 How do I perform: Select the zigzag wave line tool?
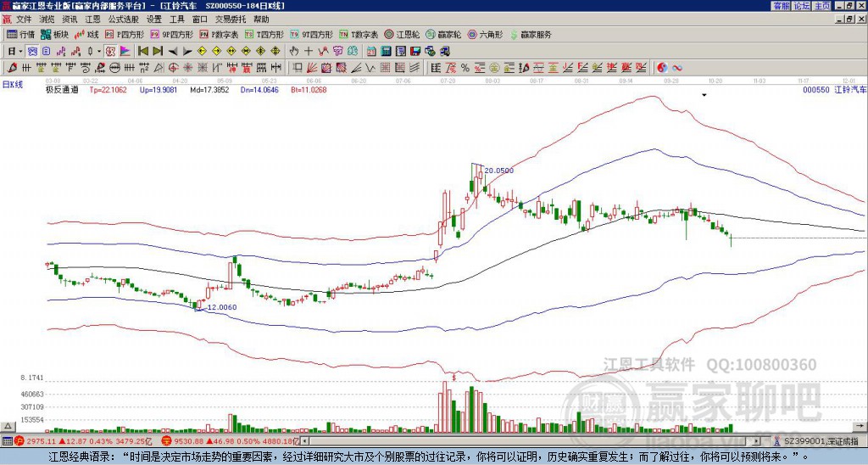(x=370, y=68)
